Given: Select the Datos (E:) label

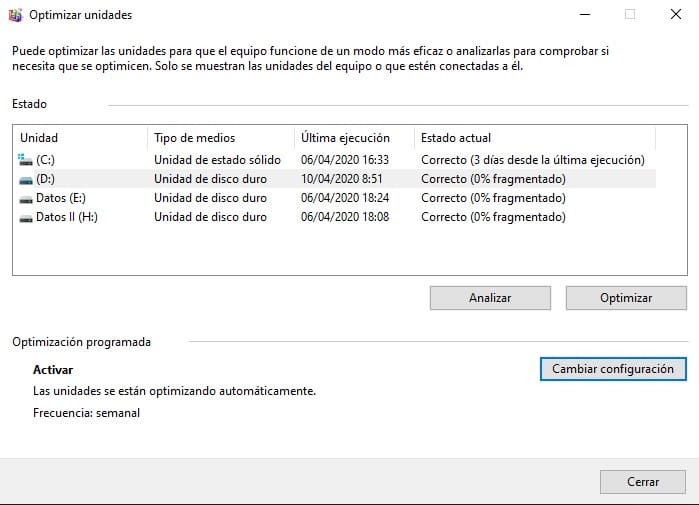Looking at the screenshot, I should 61,198.
